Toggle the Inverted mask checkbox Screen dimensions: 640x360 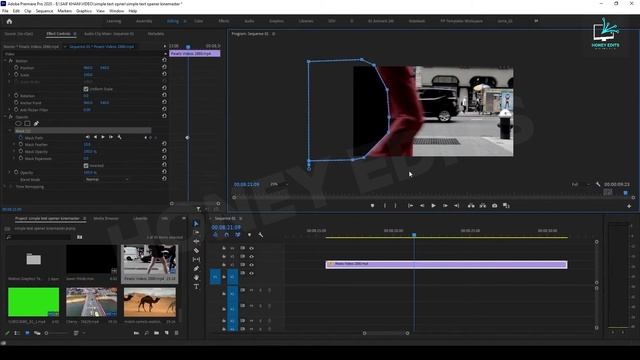(x=86, y=166)
